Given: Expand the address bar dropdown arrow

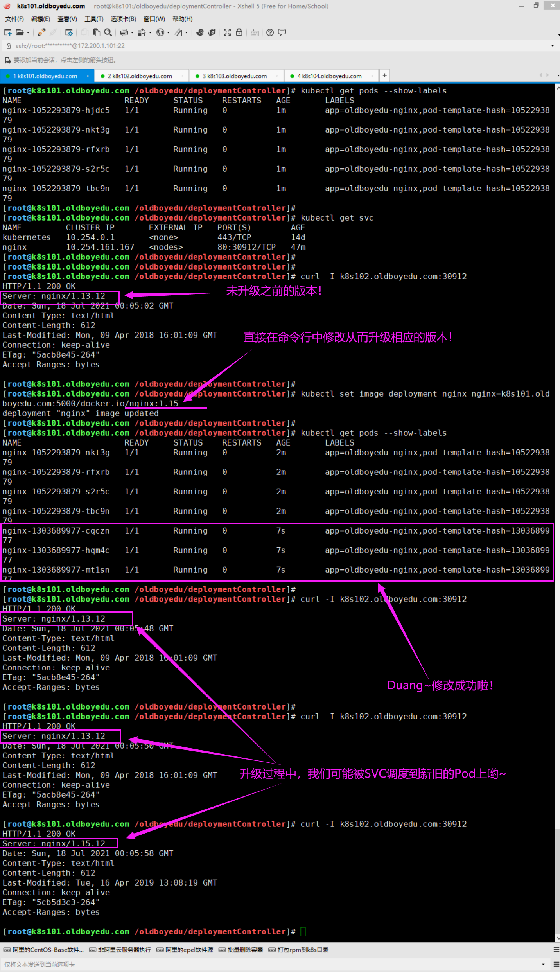Looking at the screenshot, I should [552, 46].
